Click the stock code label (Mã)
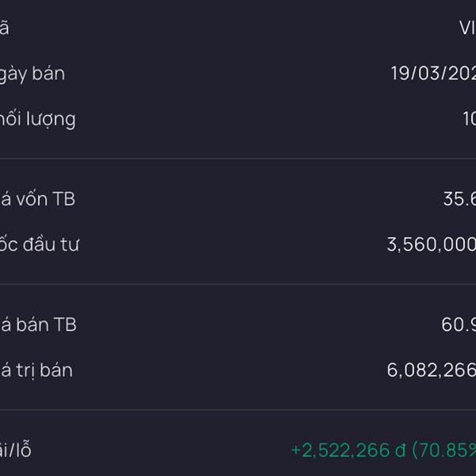Viewport: 476px width, 476px height. point(5,29)
